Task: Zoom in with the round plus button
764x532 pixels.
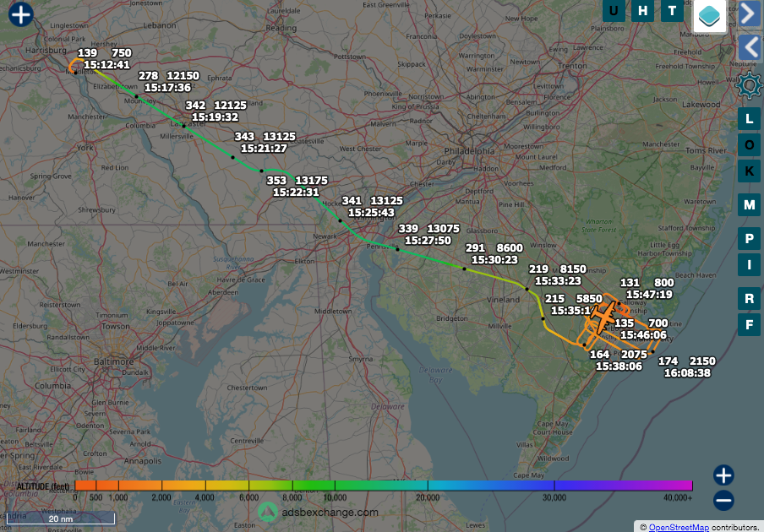Action: tap(723, 475)
